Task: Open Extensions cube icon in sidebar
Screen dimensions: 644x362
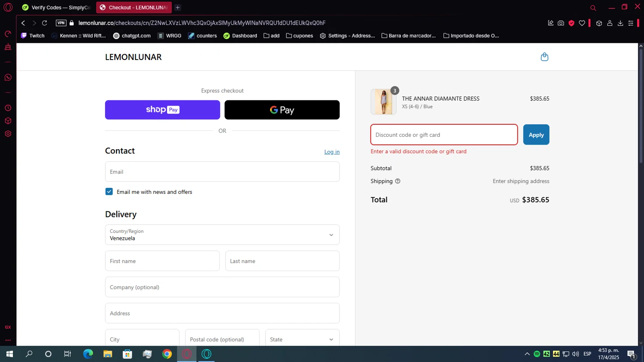Action: [x=8, y=121]
